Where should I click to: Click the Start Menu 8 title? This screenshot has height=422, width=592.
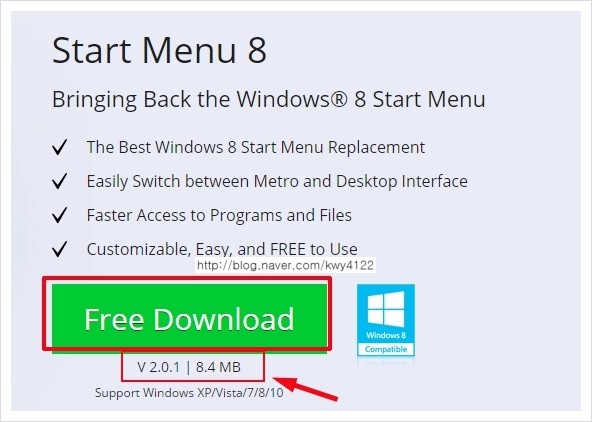coord(159,50)
